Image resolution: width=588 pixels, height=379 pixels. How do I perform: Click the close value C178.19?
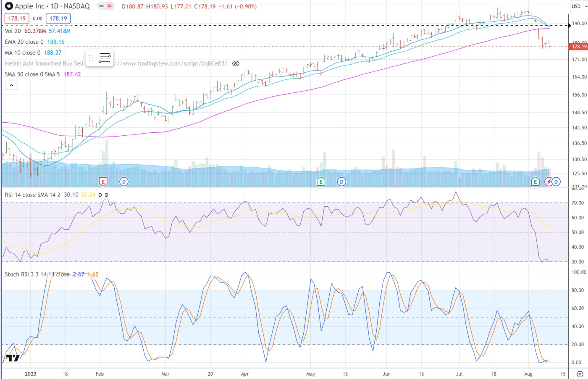(x=205, y=7)
